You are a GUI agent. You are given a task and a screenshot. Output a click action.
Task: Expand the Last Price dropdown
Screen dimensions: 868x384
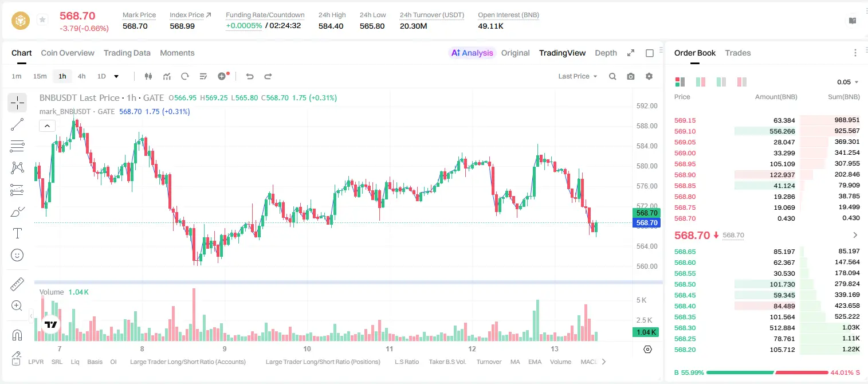tap(578, 76)
